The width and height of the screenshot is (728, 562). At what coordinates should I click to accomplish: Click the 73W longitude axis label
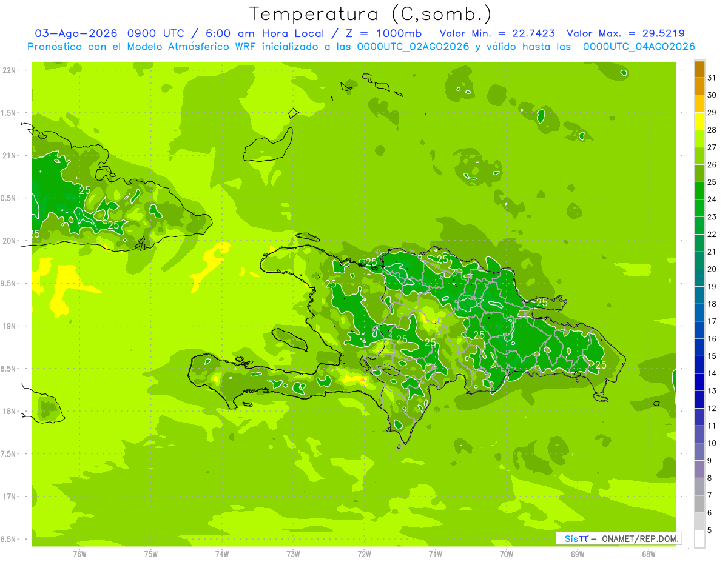(x=293, y=554)
